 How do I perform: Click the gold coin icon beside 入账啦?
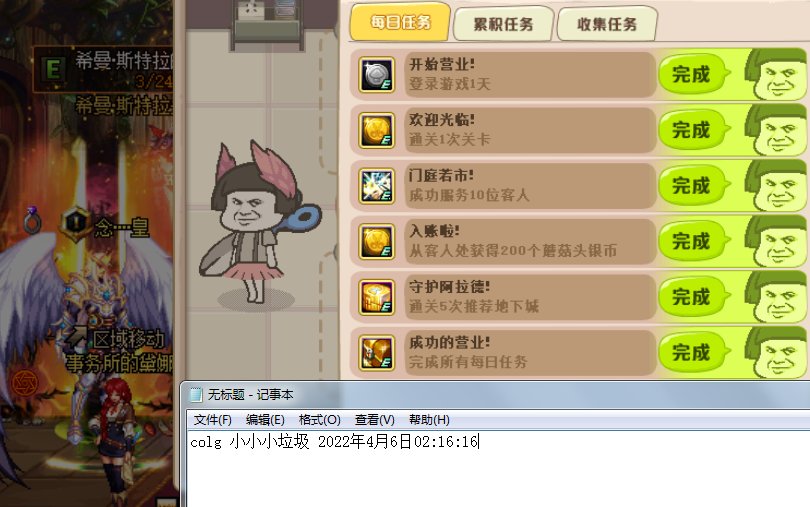(377, 242)
